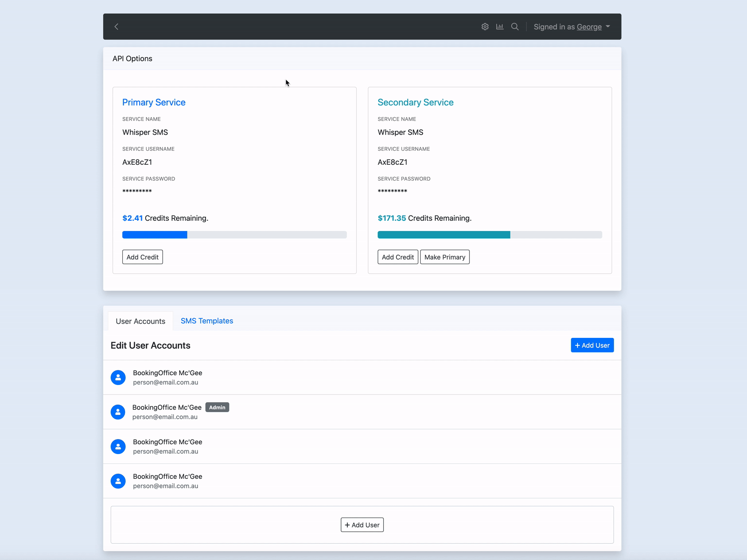
Task: Open the settings gear icon
Action: point(485,27)
